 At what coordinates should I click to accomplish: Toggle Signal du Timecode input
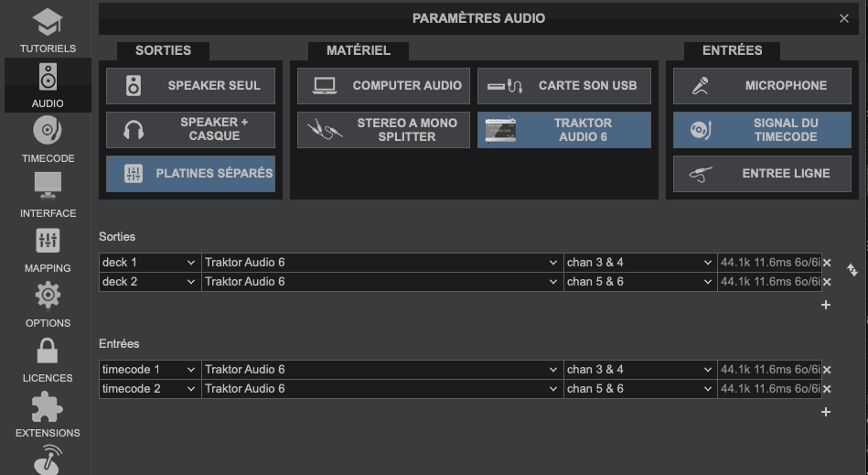pyautogui.click(x=762, y=130)
